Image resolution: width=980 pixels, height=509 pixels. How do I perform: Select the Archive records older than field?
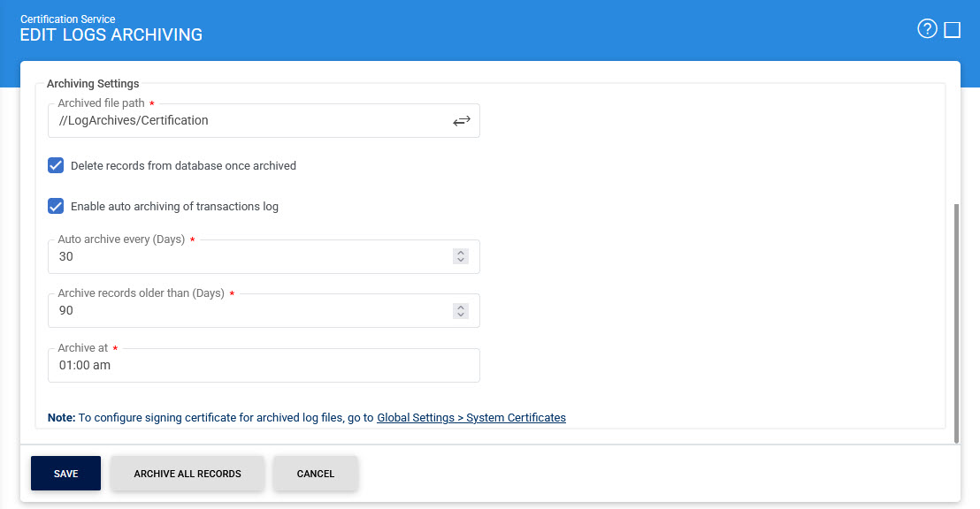pos(248,311)
